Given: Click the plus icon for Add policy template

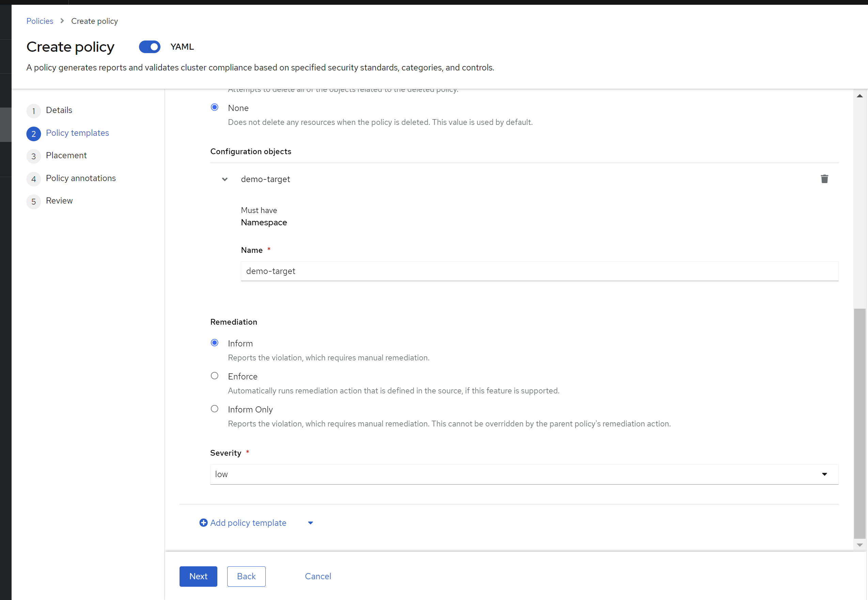Looking at the screenshot, I should tap(203, 522).
